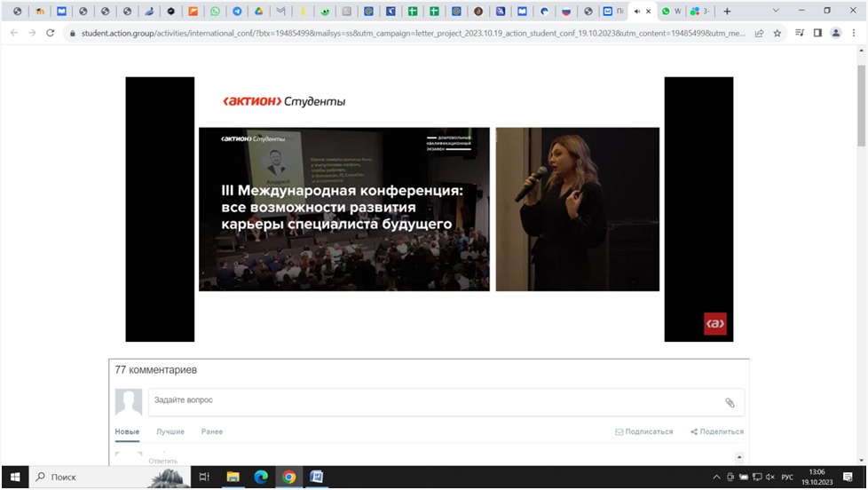Viewport: 868px width, 490px height.
Task: Click the red Aktion logo badge on video
Action: pos(714,324)
